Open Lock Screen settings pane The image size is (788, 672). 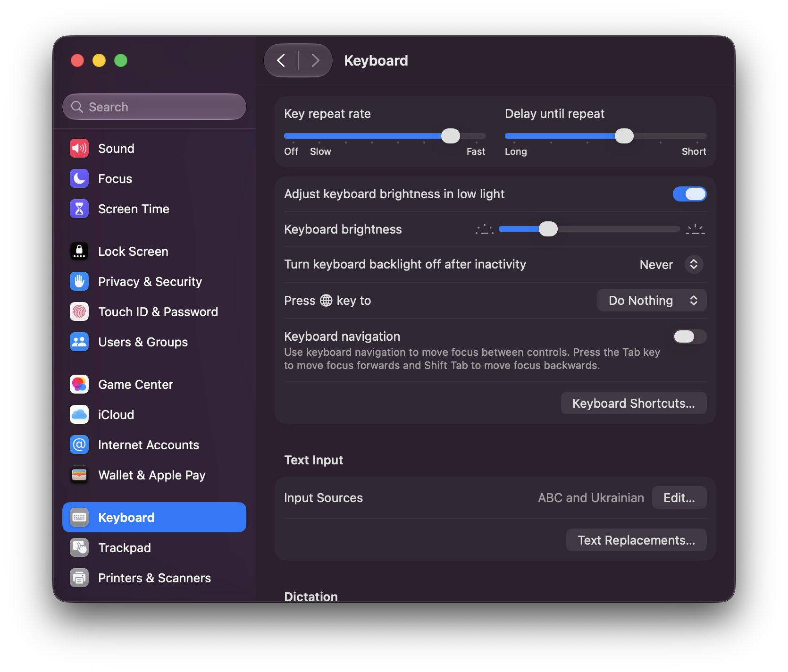pos(154,251)
